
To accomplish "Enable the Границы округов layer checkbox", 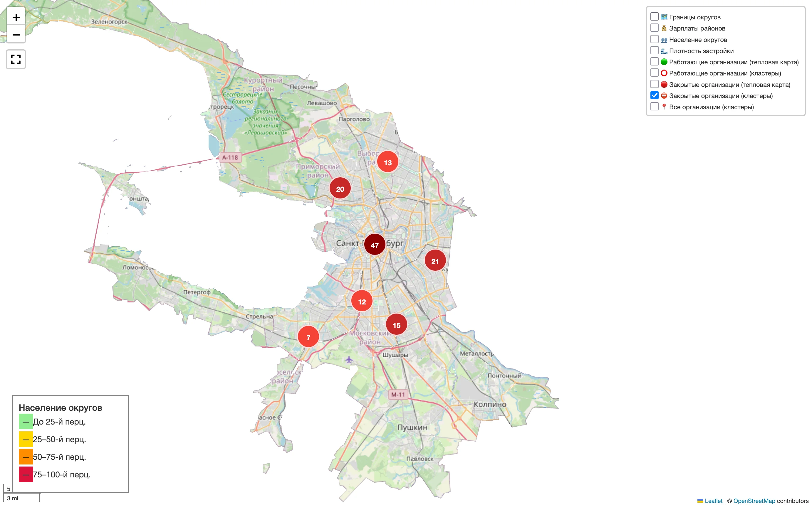I will pos(654,17).
